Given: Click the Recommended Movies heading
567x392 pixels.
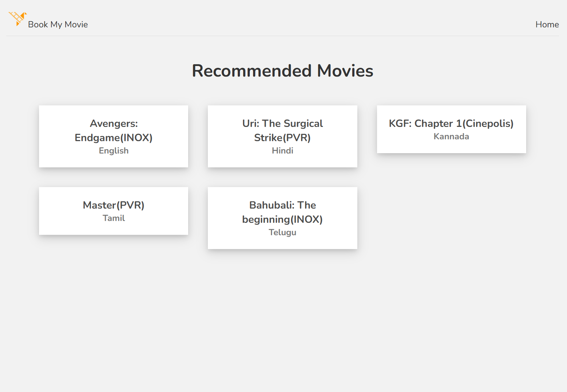Looking at the screenshot, I should click(283, 71).
